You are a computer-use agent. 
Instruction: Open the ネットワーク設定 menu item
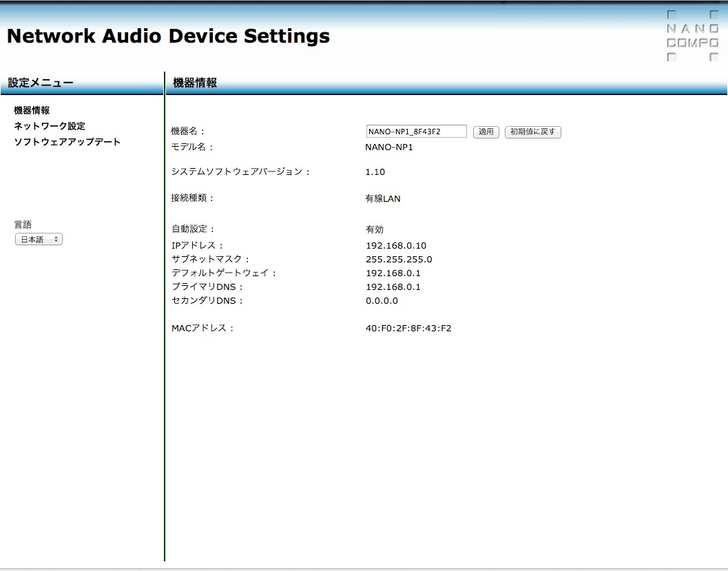pyautogui.click(x=50, y=126)
